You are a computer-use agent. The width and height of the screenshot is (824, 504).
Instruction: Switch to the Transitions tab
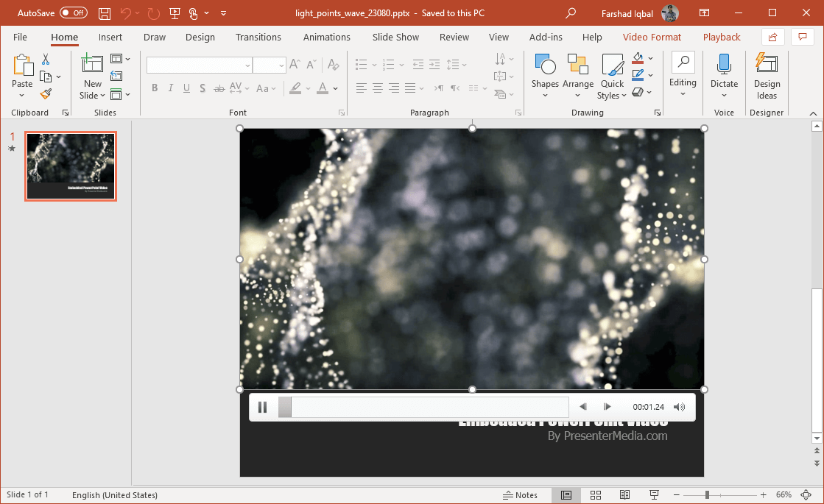tap(258, 37)
